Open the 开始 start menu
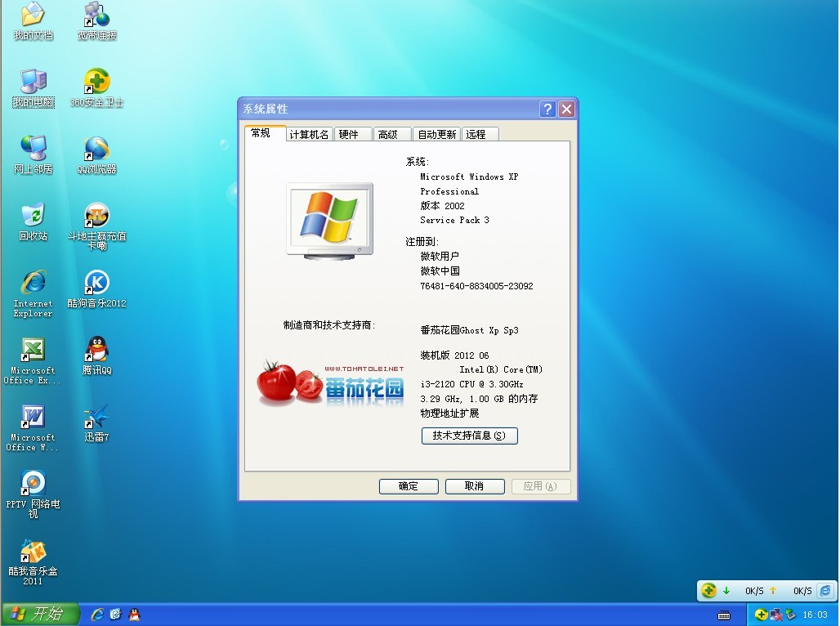Image resolution: width=840 pixels, height=626 pixels. pos(39,614)
